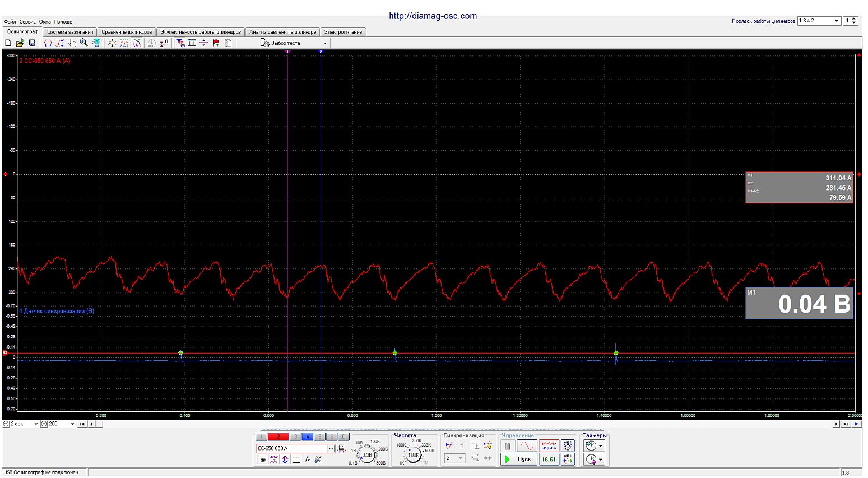
Task: Switch to Система зажигания tab
Action: click(70, 32)
